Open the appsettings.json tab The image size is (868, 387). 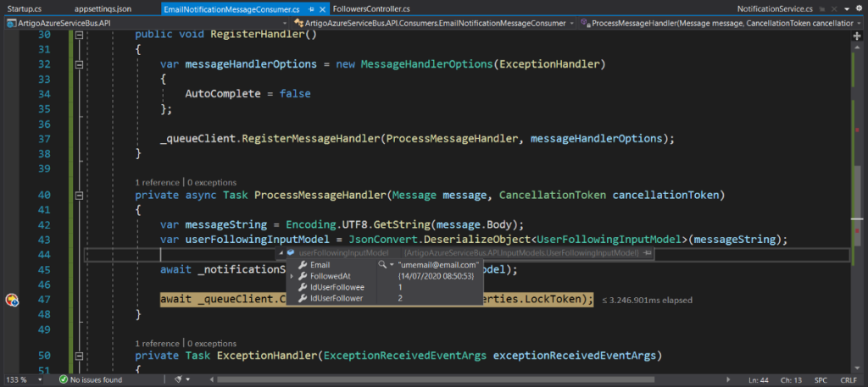(x=103, y=9)
